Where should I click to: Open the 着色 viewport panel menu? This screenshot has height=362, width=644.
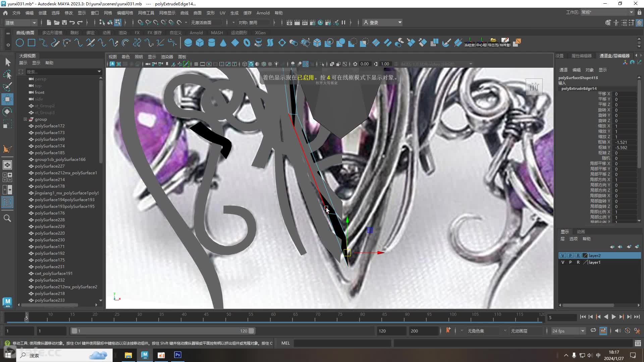pos(125,57)
